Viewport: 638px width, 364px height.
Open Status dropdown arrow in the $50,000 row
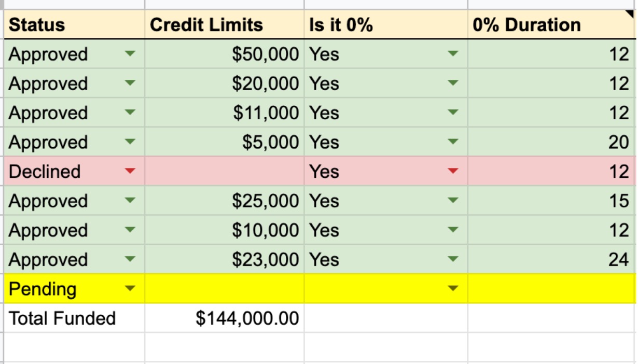coord(130,53)
